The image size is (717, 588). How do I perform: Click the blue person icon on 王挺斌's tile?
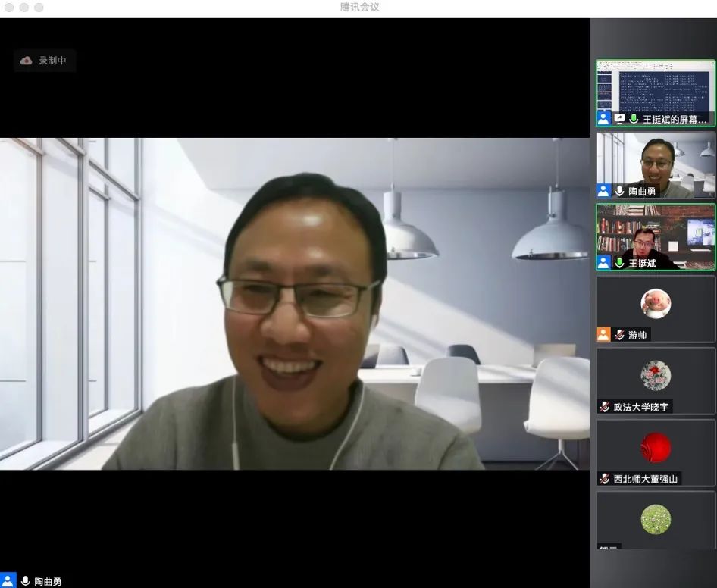pyautogui.click(x=603, y=263)
